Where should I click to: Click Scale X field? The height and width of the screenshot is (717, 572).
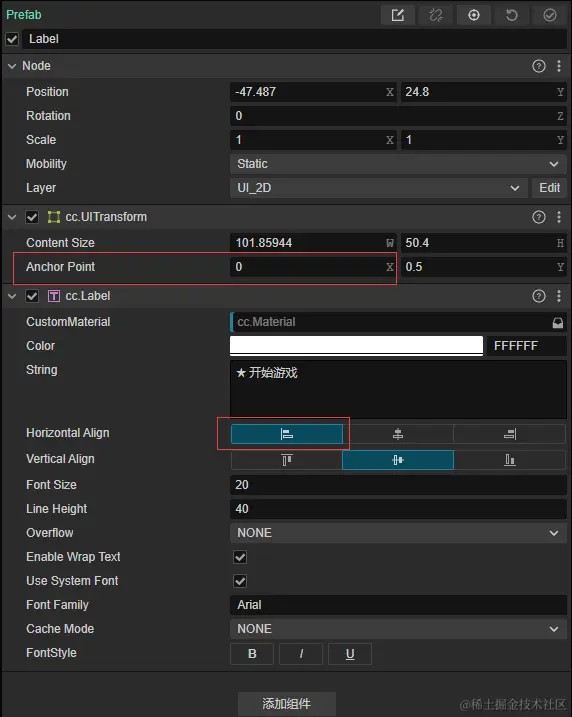tap(313, 140)
